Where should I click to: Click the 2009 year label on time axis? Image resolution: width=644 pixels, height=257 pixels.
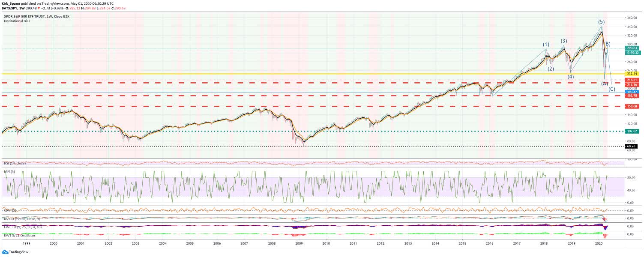tap(299, 243)
